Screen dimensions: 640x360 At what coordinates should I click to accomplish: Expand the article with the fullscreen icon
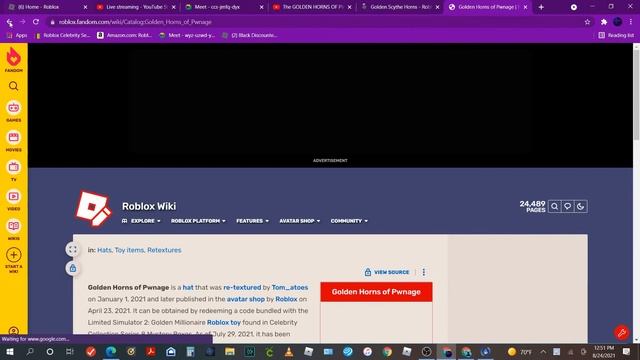(x=73, y=249)
